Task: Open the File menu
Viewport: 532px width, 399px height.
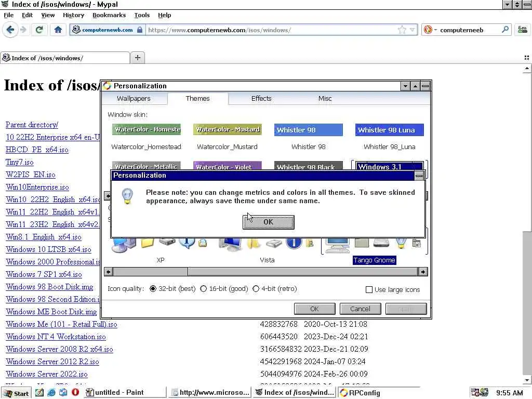Action: coord(8,15)
